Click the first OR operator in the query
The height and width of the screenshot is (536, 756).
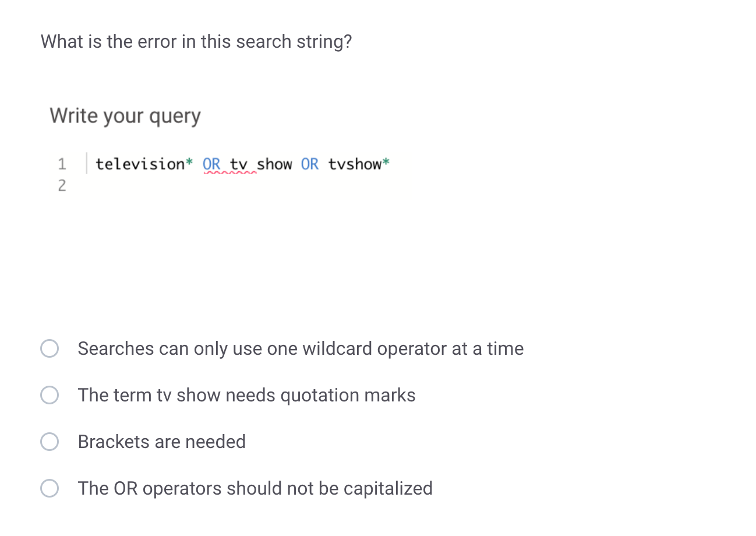(211, 164)
